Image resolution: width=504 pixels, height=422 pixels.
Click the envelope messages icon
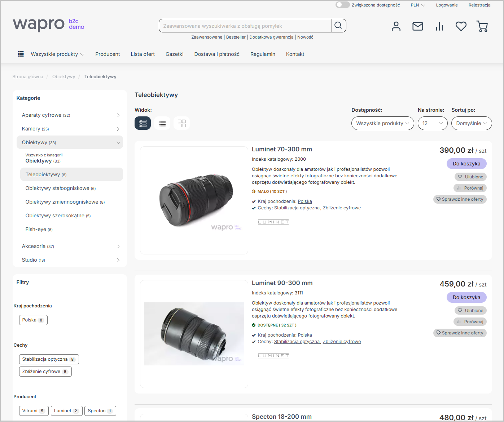click(417, 26)
